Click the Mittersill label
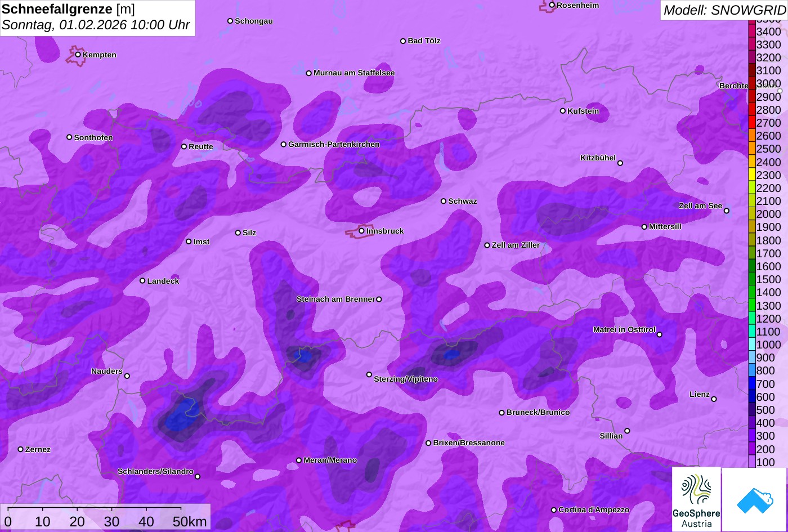 click(665, 226)
